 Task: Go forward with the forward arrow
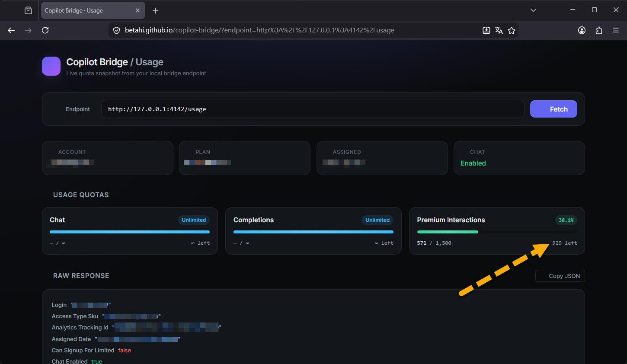pyautogui.click(x=28, y=30)
